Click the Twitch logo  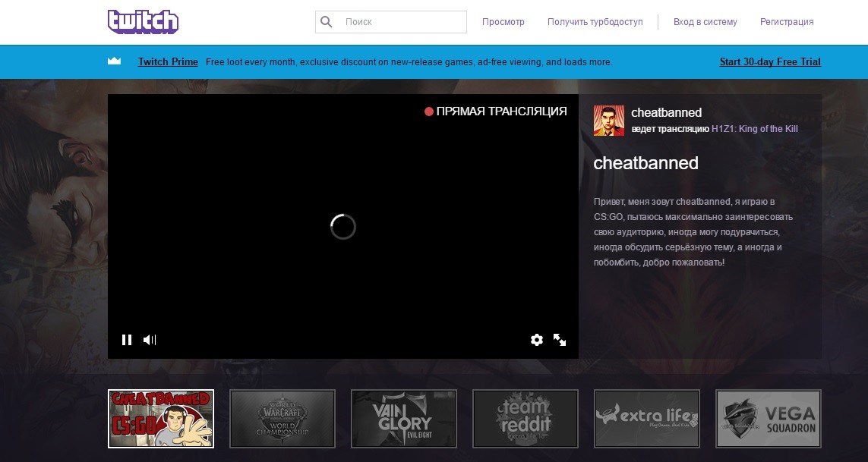[143, 21]
